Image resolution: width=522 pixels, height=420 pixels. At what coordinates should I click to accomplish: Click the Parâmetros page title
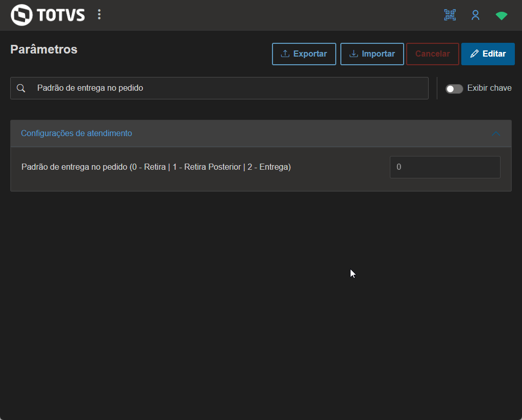pyautogui.click(x=44, y=49)
